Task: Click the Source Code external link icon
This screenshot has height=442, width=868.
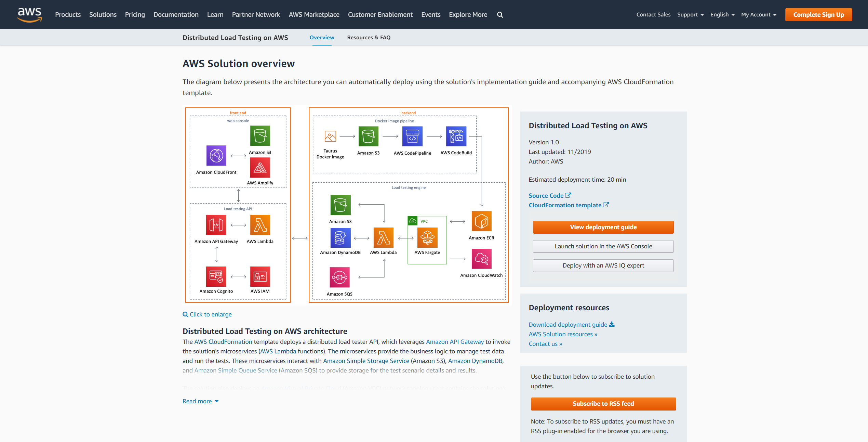Action: [x=568, y=195]
